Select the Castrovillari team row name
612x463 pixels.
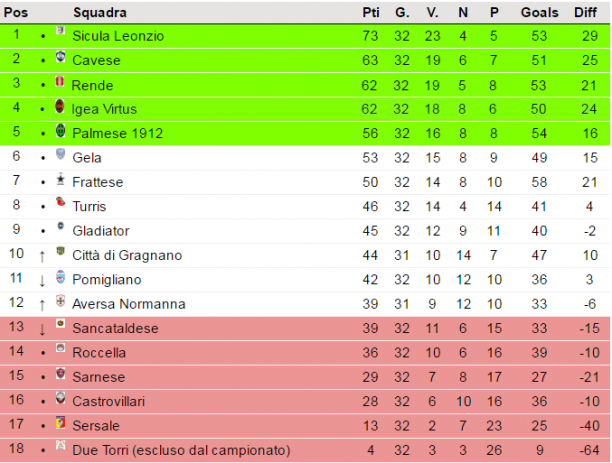coord(109,401)
